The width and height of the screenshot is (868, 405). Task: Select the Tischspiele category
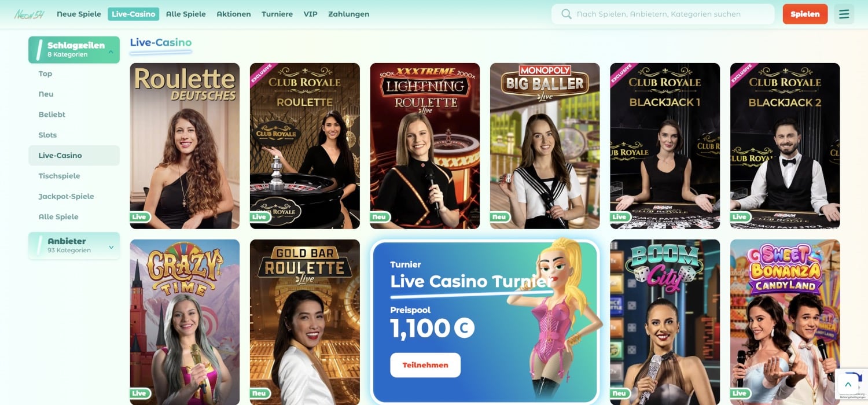[59, 176]
